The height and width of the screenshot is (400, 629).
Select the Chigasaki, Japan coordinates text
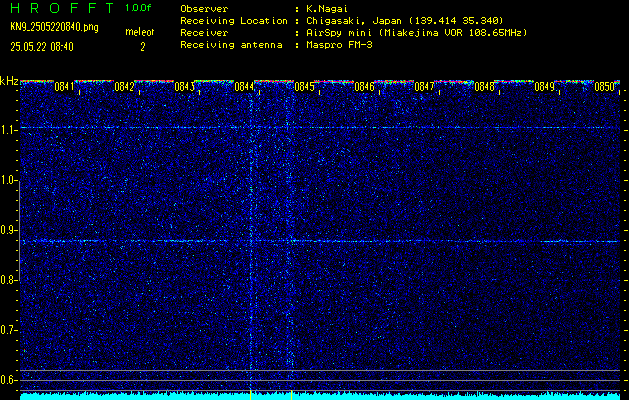coord(405,20)
